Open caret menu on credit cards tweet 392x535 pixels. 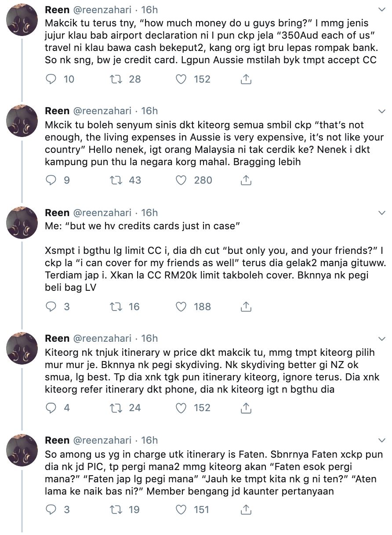[381, 213]
